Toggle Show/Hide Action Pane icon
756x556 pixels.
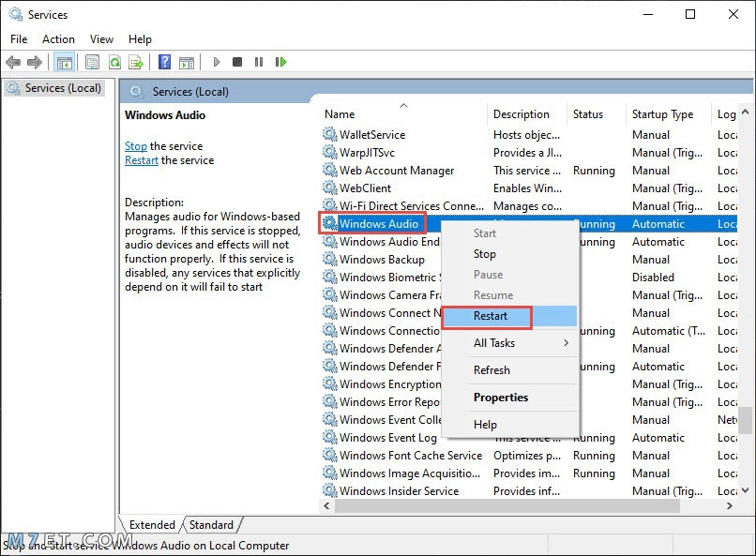coord(187,62)
